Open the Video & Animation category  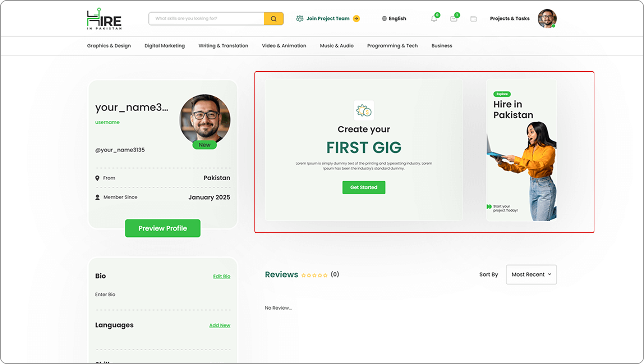tap(284, 46)
